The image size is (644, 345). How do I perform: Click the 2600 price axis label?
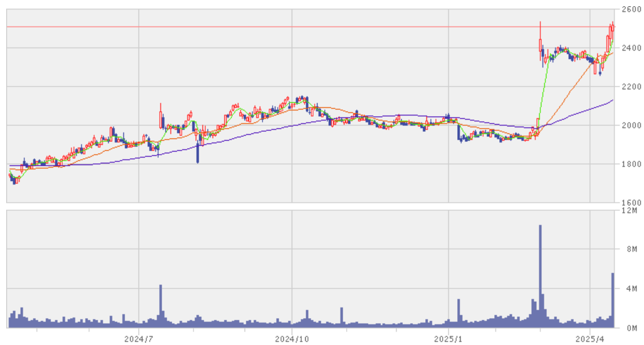pos(631,9)
